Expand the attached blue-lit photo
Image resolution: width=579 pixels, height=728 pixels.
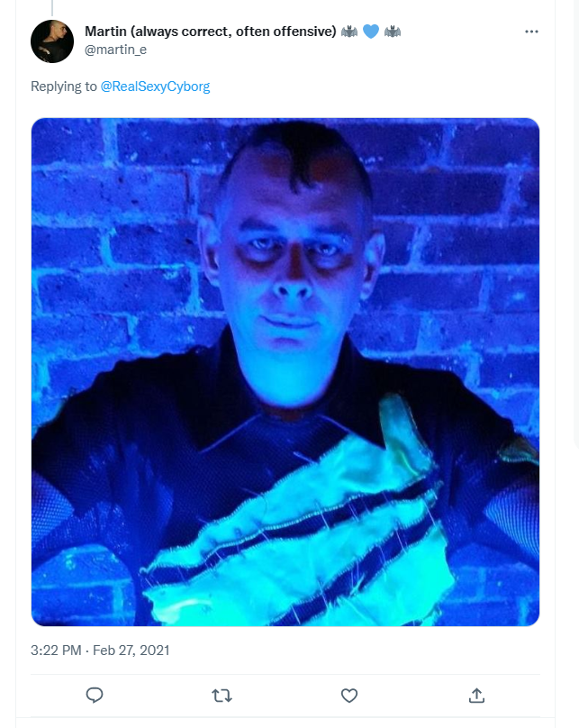point(285,372)
